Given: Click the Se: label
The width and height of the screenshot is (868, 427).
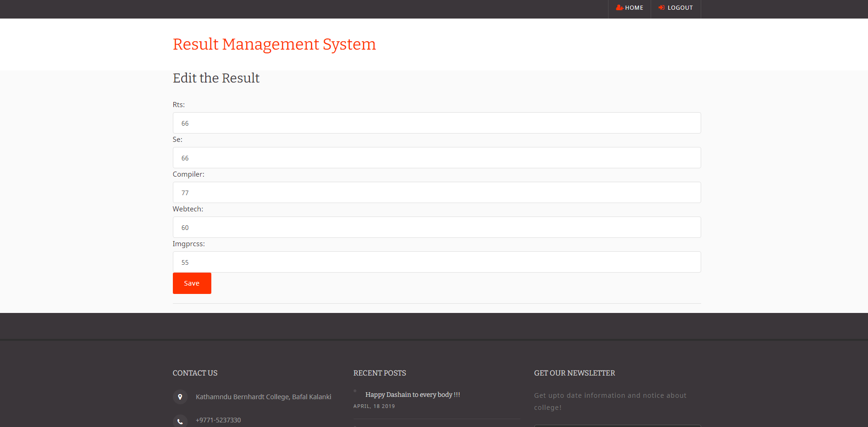Looking at the screenshot, I should click(177, 140).
